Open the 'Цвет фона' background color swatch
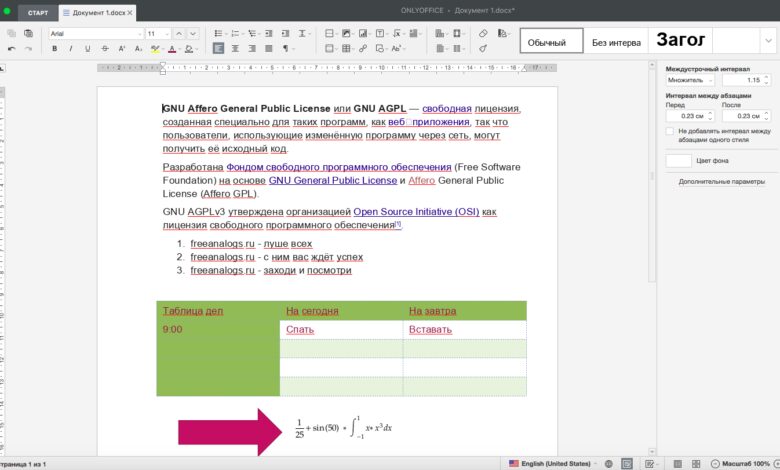This screenshot has height=470, width=780. click(x=679, y=161)
